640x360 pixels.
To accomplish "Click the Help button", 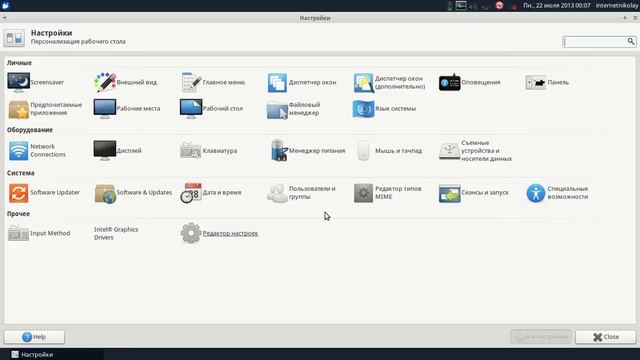I will (x=34, y=337).
